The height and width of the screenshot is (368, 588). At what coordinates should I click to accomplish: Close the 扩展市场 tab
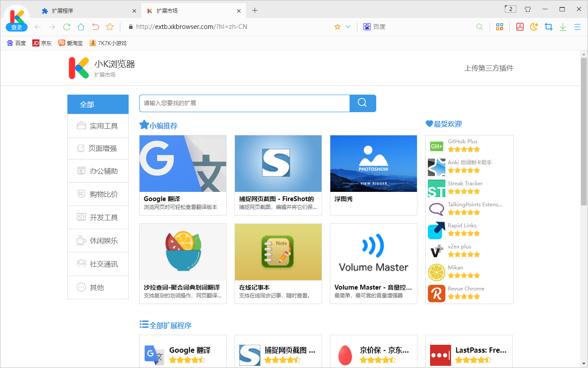239,11
